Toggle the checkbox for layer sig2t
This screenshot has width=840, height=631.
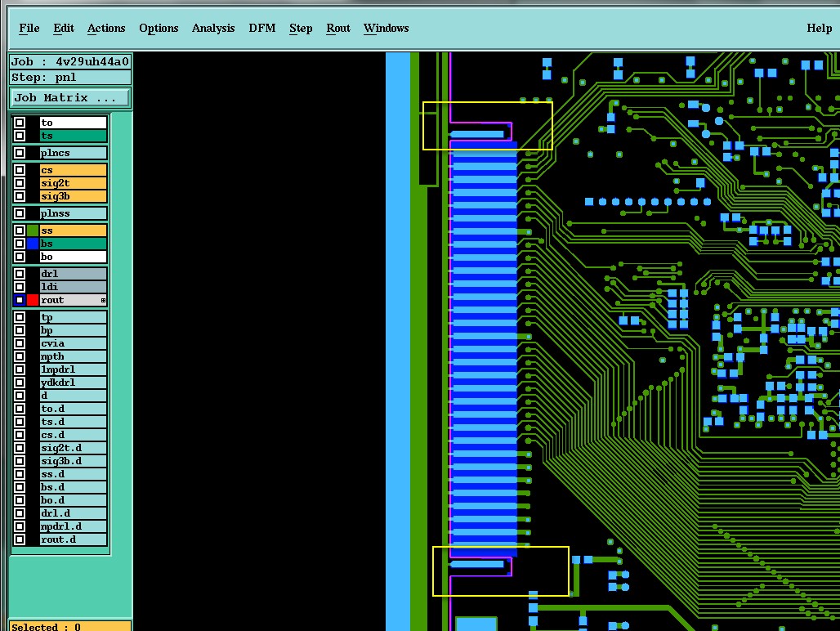[20, 183]
